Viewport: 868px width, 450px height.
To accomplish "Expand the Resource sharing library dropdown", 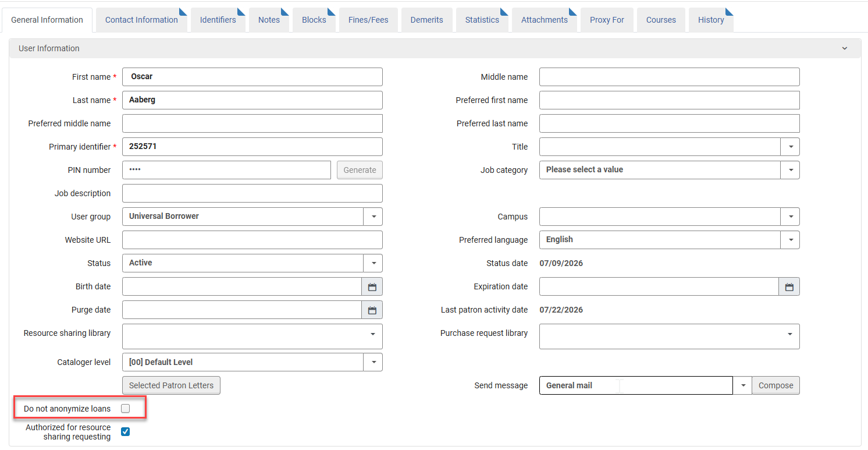I will pyautogui.click(x=373, y=334).
